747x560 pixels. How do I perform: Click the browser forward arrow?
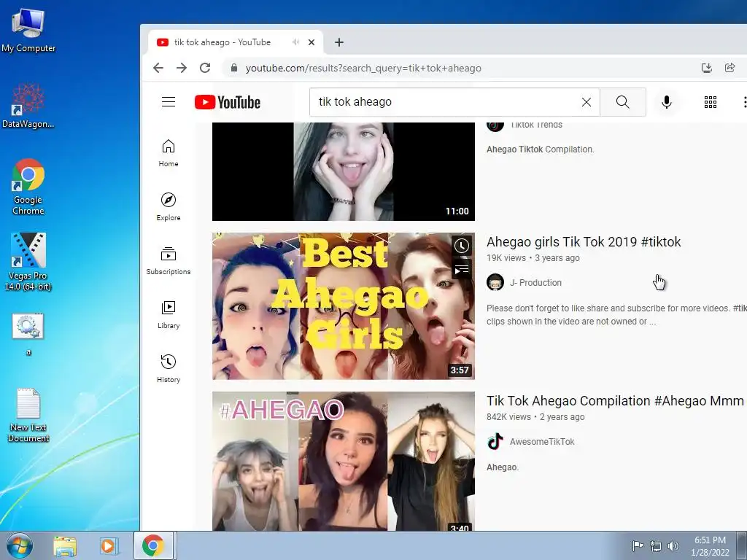pos(182,68)
